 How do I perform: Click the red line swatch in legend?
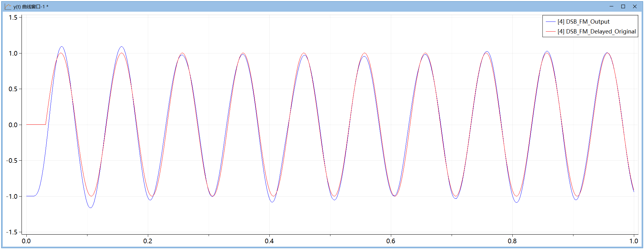click(x=551, y=32)
